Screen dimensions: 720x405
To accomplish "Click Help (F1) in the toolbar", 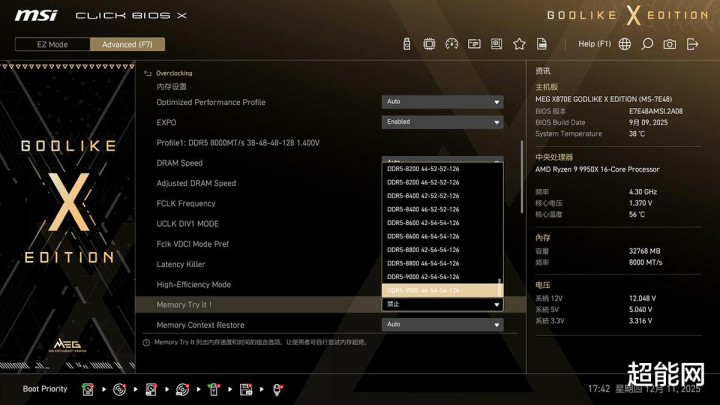I will (x=594, y=44).
